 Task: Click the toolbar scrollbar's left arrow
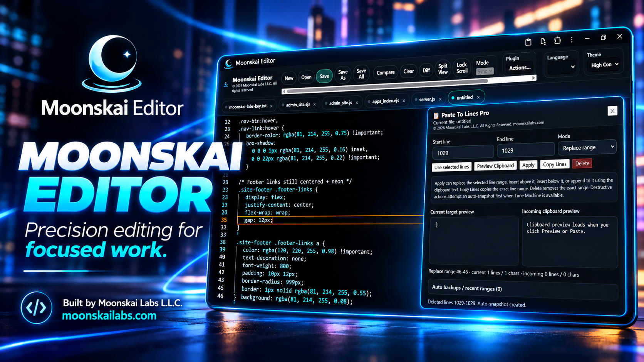(284, 92)
